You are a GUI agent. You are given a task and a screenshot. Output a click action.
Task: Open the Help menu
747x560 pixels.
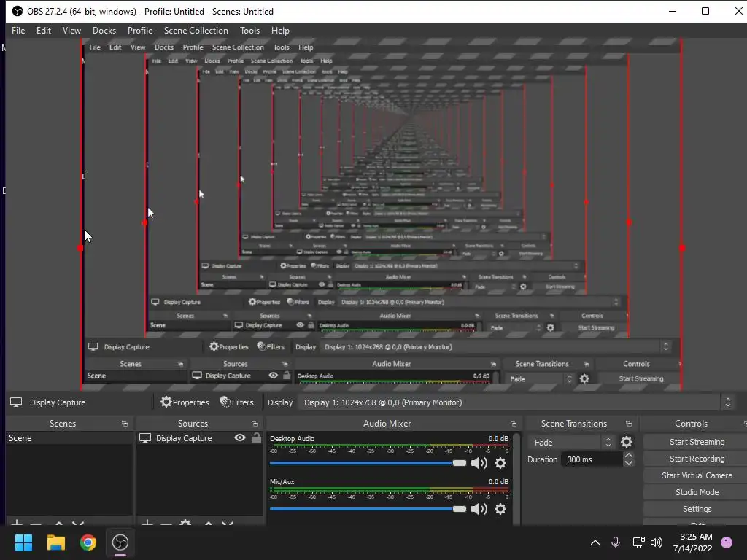tap(280, 31)
